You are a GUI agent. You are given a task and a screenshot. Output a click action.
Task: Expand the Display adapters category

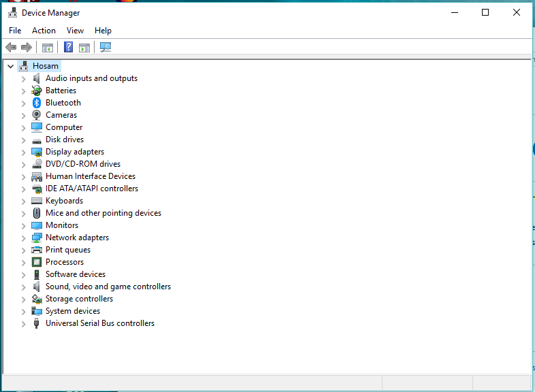tap(23, 152)
